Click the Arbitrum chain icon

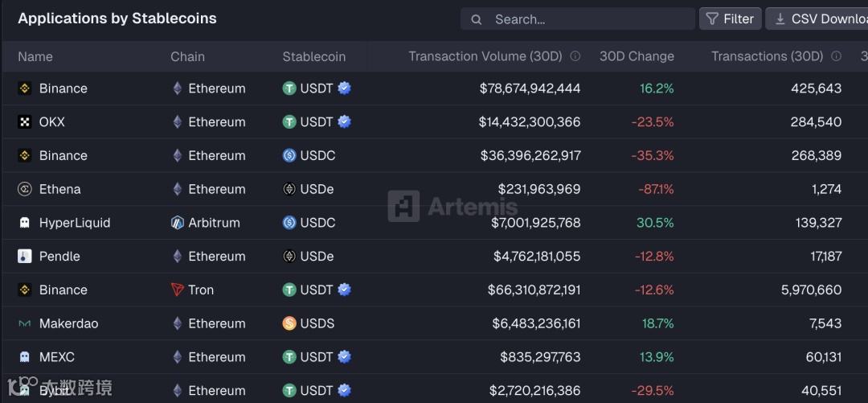(177, 223)
